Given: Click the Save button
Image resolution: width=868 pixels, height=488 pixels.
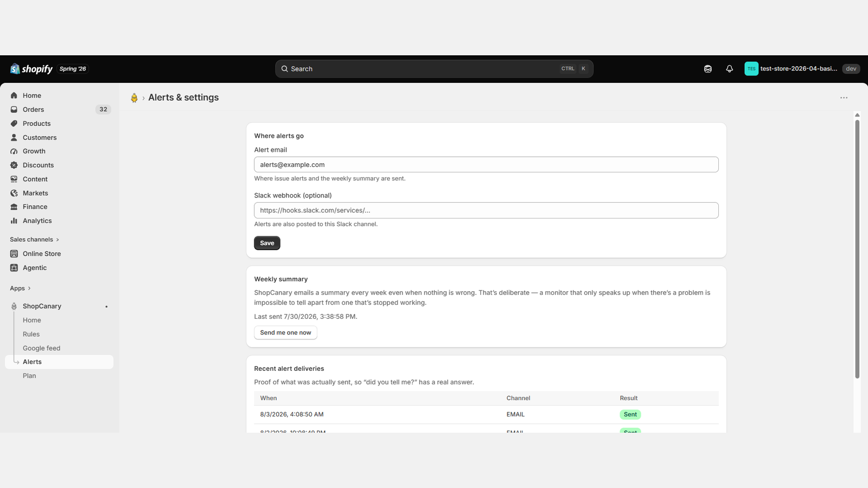Looking at the screenshot, I should pyautogui.click(x=267, y=243).
